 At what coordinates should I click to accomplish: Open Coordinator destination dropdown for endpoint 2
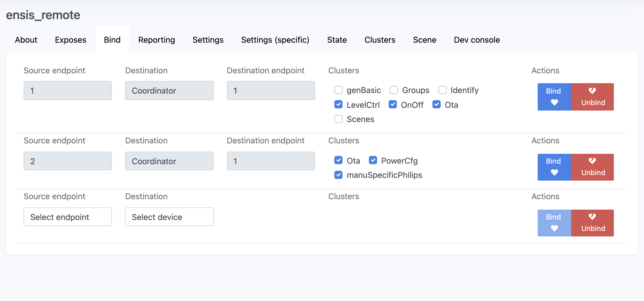169,161
